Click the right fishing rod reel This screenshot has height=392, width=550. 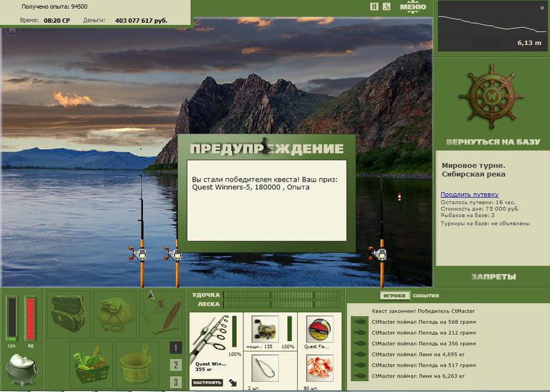(x=379, y=253)
